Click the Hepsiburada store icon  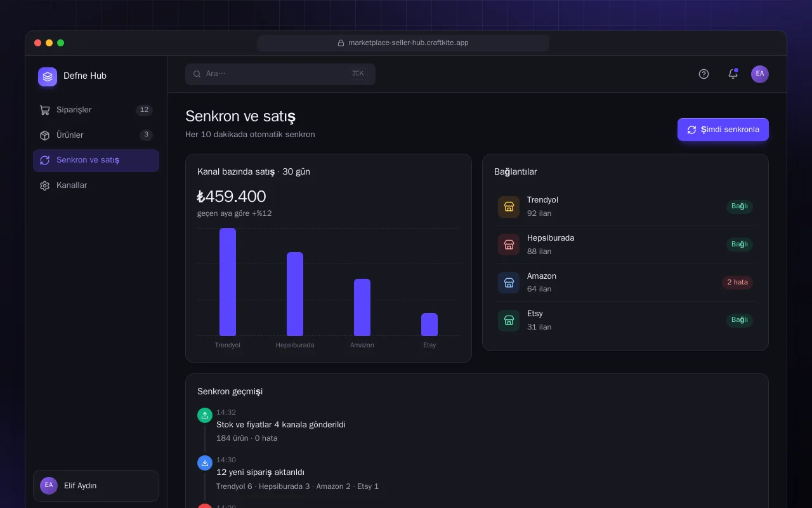click(509, 244)
